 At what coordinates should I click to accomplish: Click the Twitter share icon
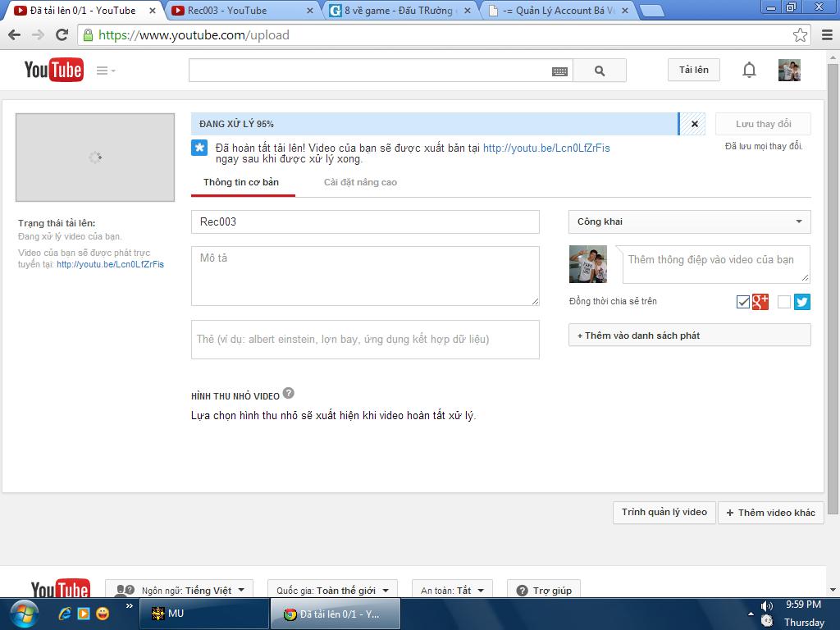point(802,302)
